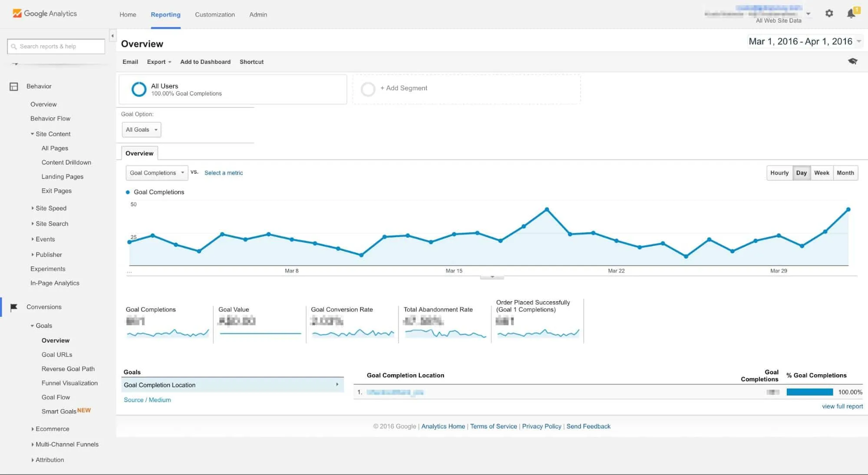Open the Goal Completions metric dropdown
868x475 pixels.
tap(157, 173)
